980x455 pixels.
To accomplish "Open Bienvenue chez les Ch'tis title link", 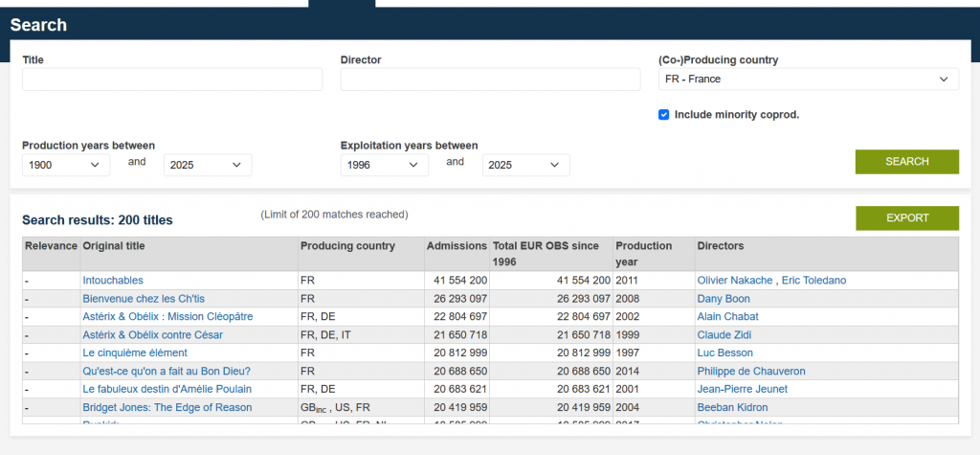I will pos(144,299).
